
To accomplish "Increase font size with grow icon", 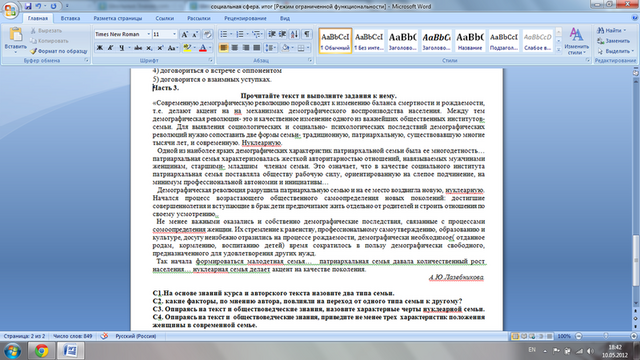I will 184,34.
